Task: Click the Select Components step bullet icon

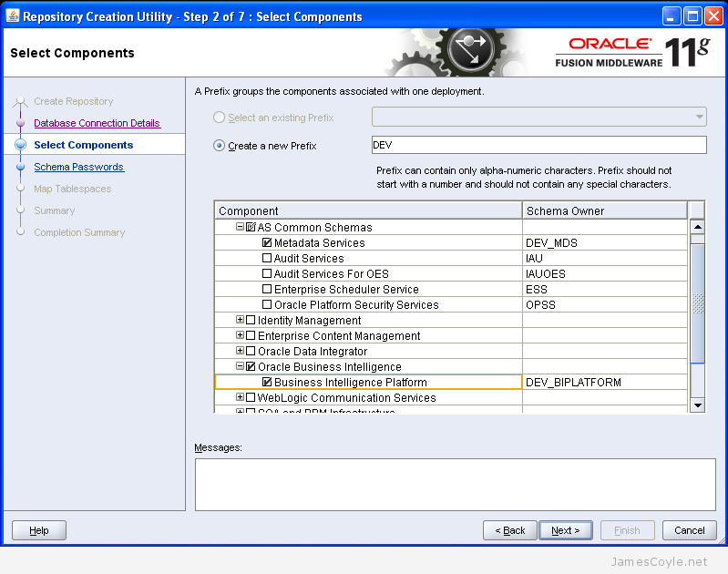Action: pyautogui.click(x=20, y=145)
